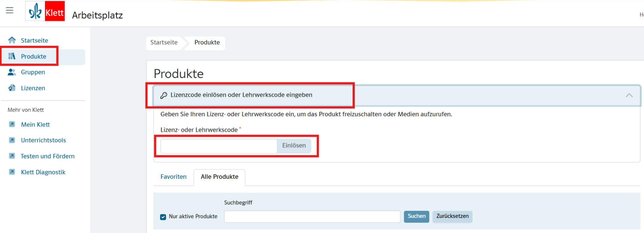The image size is (644, 233).
Task: Click the Klett logo
Action: (45, 11)
